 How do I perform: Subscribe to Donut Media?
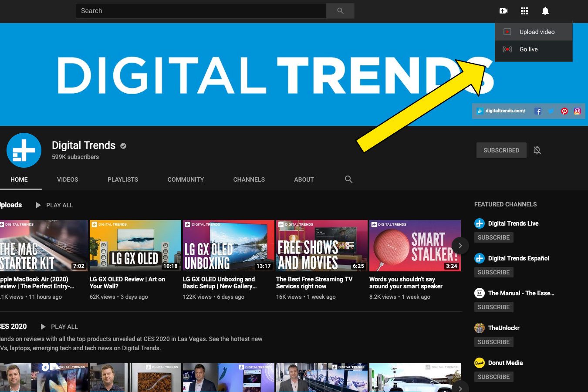pyautogui.click(x=493, y=377)
